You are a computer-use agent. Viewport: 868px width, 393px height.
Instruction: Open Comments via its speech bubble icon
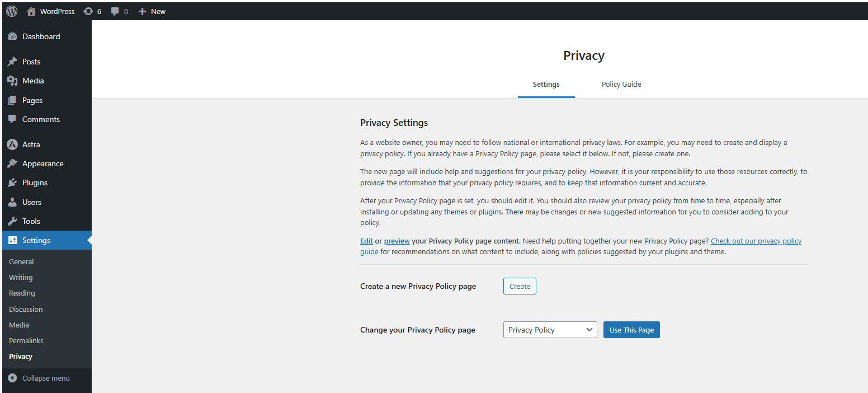click(12, 119)
